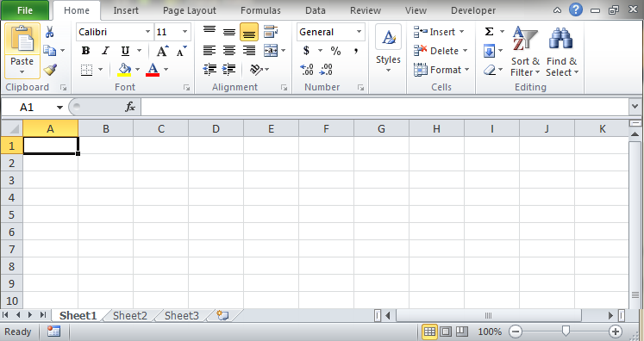
Task: Click the Insert Function fx button
Action: (130, 107)
